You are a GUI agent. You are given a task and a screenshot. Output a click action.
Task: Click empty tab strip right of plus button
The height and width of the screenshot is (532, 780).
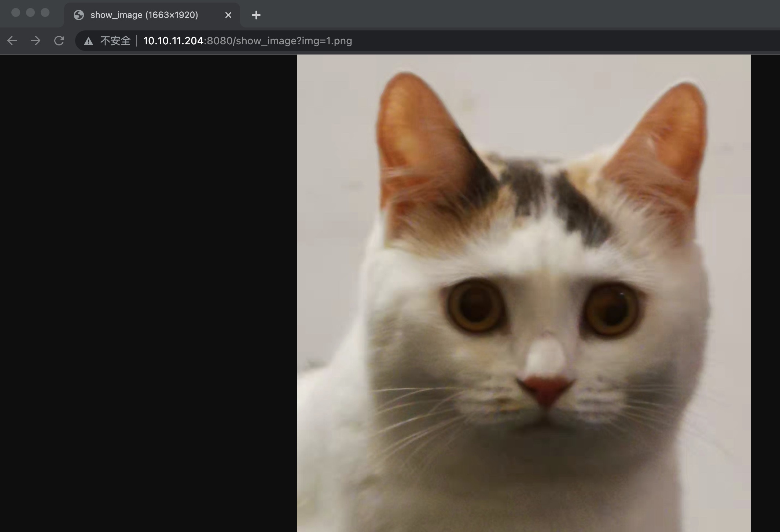pos(513,15)
